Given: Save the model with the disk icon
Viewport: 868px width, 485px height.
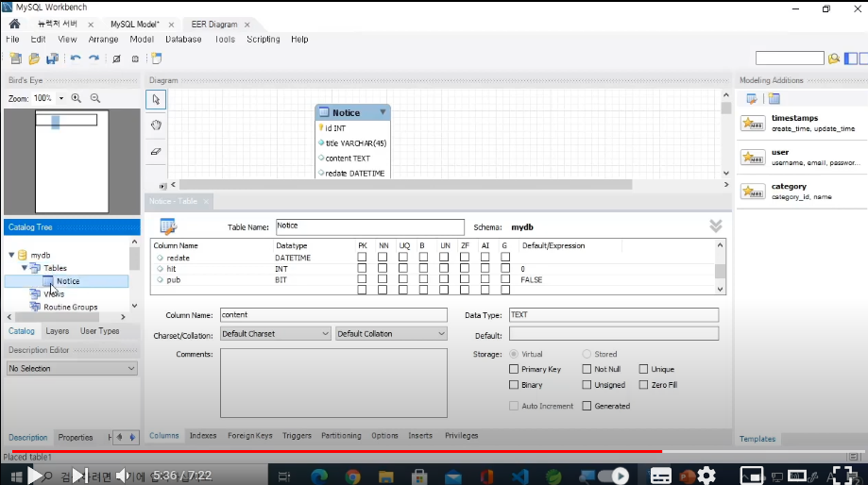Looking at the screenshot, I should [53, 59].
